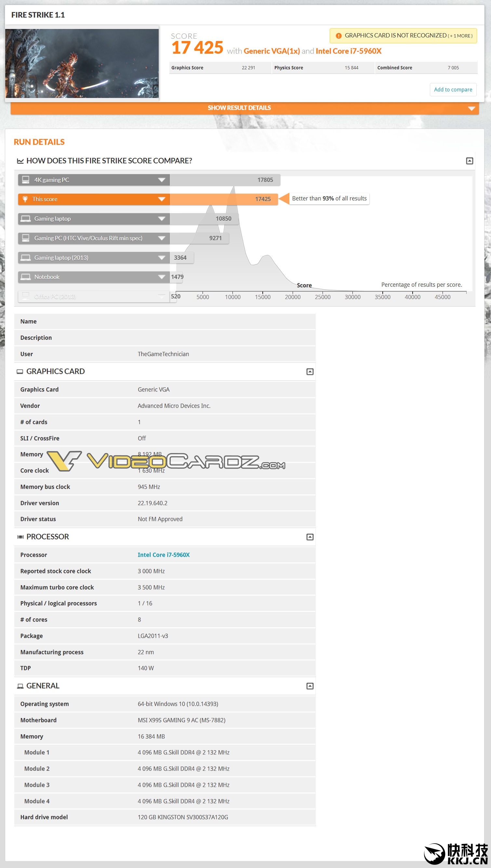The image size is (491, 868).
Task: Expand the Gaming laptop (2013) dropdown arrow
Action: [162, 258]
